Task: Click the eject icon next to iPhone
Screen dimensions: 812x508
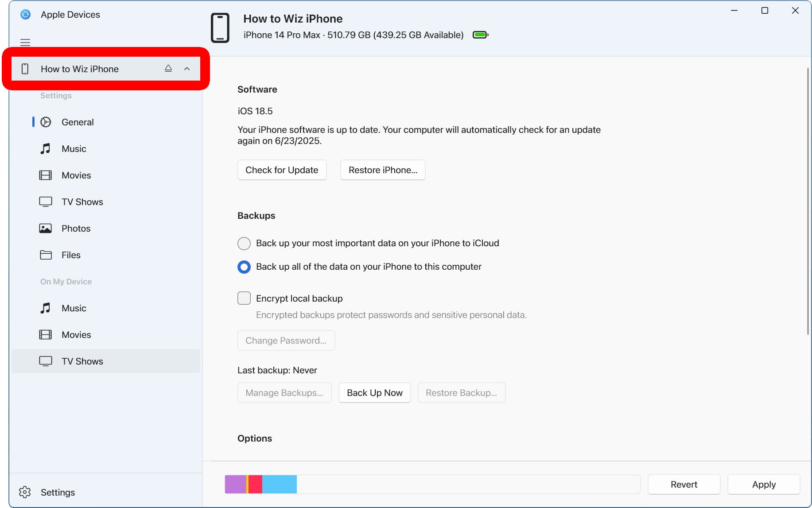Action: (x=168, y=69)
